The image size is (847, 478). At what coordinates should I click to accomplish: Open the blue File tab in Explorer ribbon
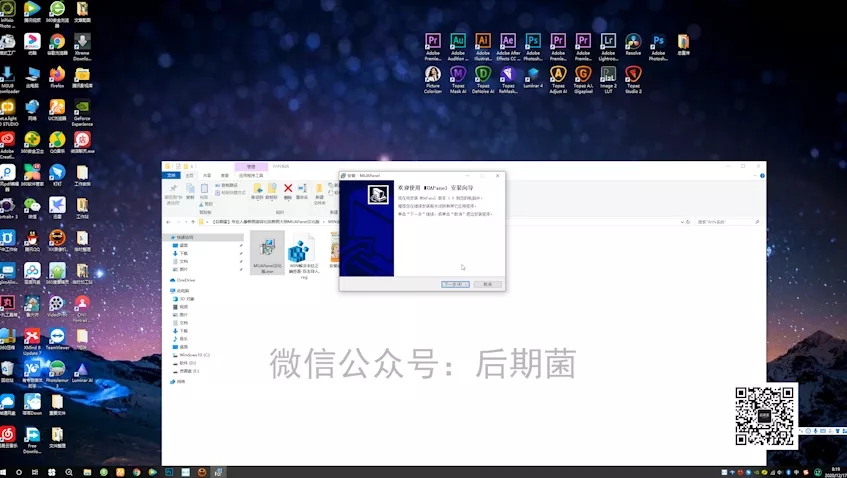pyautogui.click(x=171, y=175)
